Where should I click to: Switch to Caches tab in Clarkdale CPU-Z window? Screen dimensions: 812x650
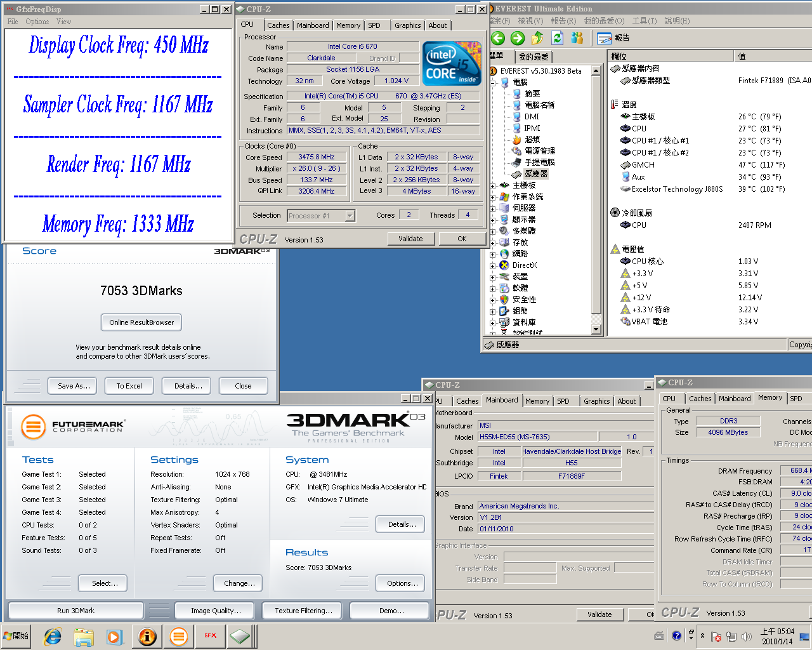278,25
